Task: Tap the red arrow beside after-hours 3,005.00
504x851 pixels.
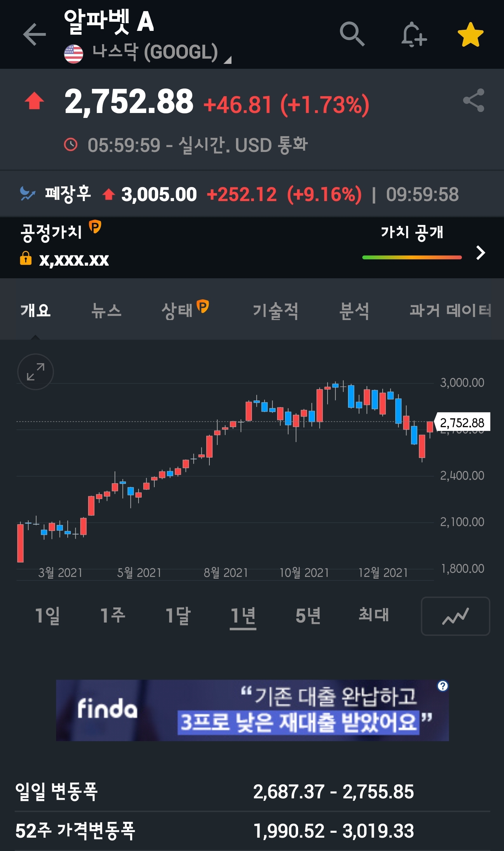Action: [109, 194]
